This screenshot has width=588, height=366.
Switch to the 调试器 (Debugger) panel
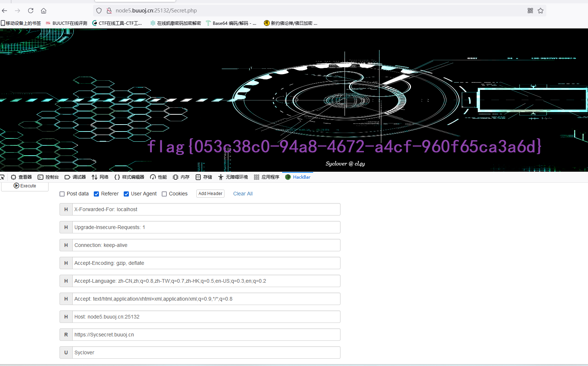(x=75, y=177)
